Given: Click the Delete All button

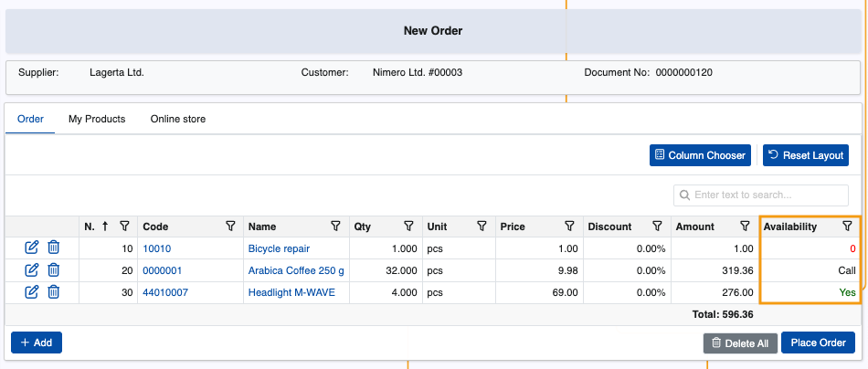Looking at the screenshot, I should coord(740,343).
